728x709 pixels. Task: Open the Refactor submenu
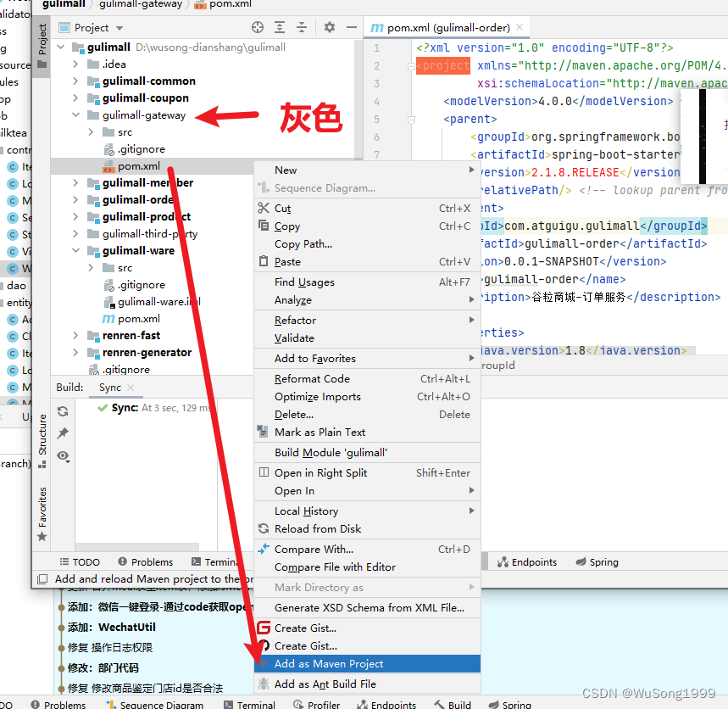click(367, 320)
